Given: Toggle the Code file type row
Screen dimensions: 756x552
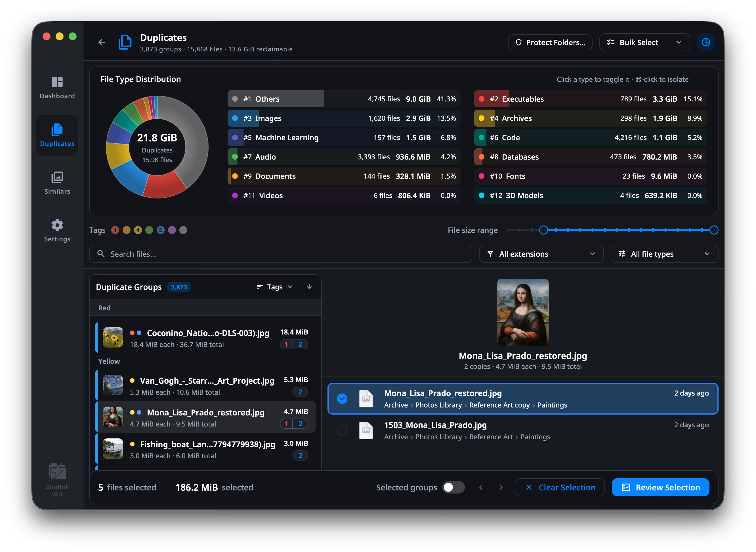Looking at the screenshot, I should (590, 138).
